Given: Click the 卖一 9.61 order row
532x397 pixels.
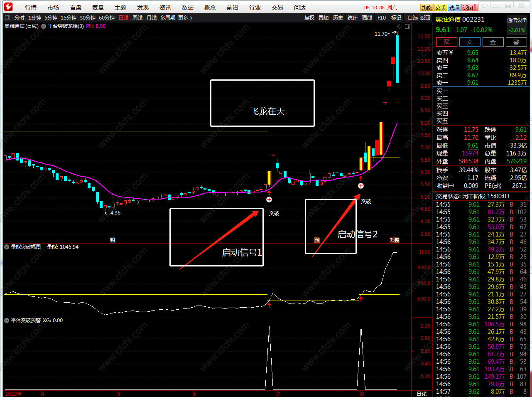Looking at the screenshot, I should coord(482,83).
